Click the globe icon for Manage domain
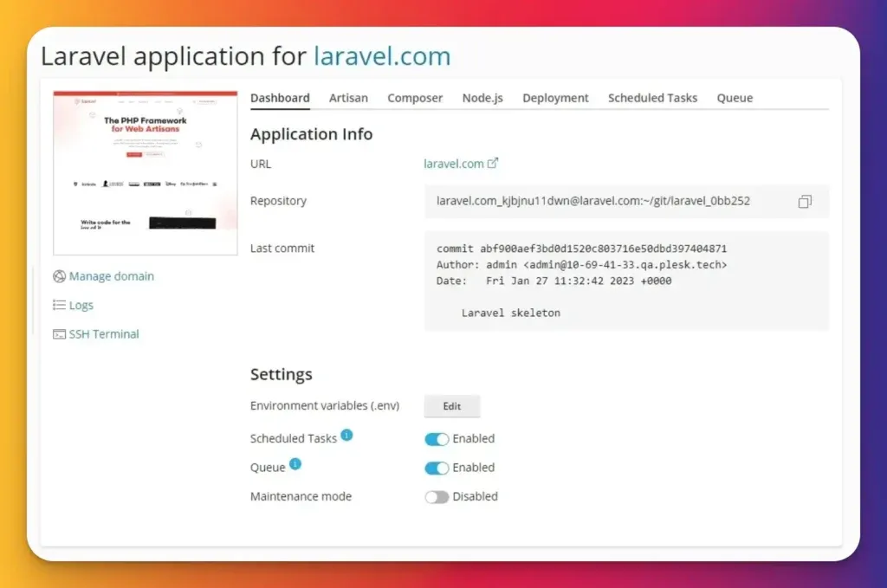Viewport: 887px width, 588px height. pyautogui.click(x=59, y=276)
